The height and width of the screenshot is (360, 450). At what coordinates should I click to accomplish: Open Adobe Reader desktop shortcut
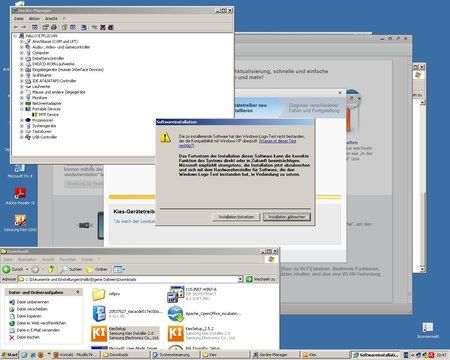click(20, 196)
